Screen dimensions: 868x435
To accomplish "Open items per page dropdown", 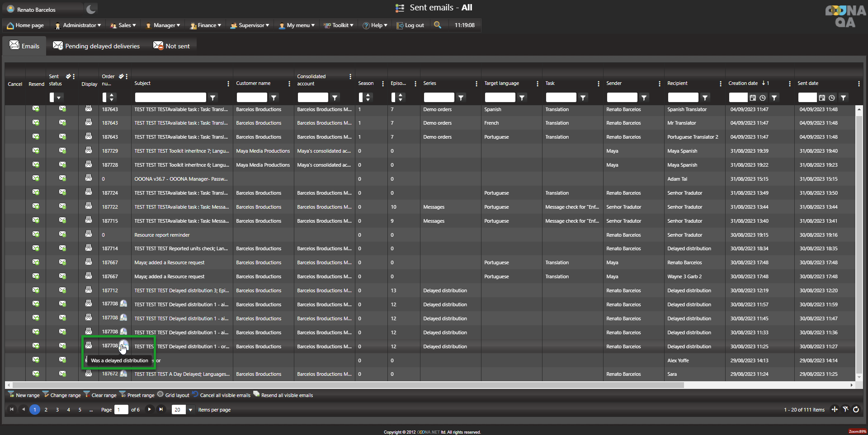I will point(190,410).
